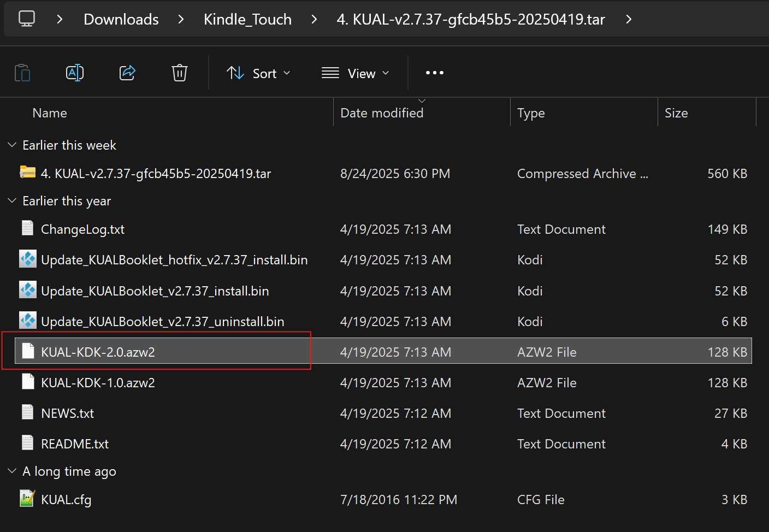Click the Kodi icon of Update_KUALBooklet_v2.7.37_uninstall.bin
The height and width of the screenshot is (532, 769).
28,321
